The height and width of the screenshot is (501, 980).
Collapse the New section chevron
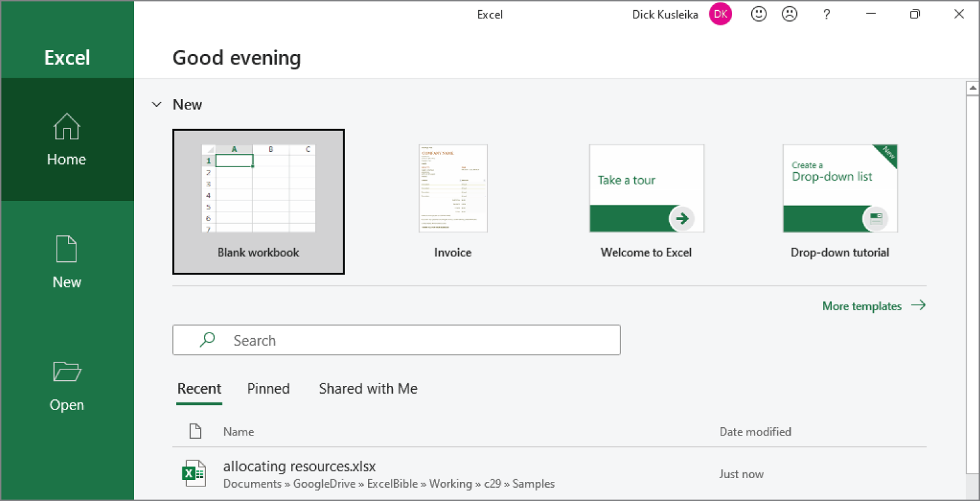157,104
